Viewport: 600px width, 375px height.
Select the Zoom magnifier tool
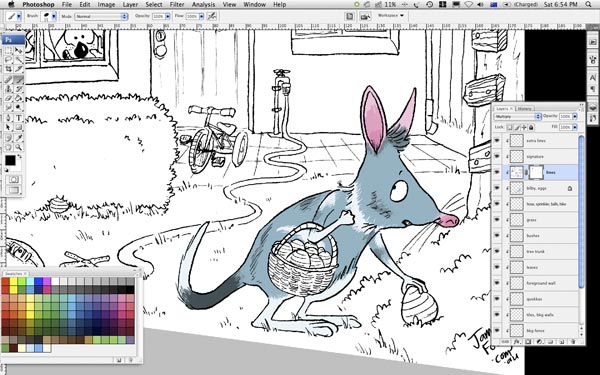click(x=18, y=147)
